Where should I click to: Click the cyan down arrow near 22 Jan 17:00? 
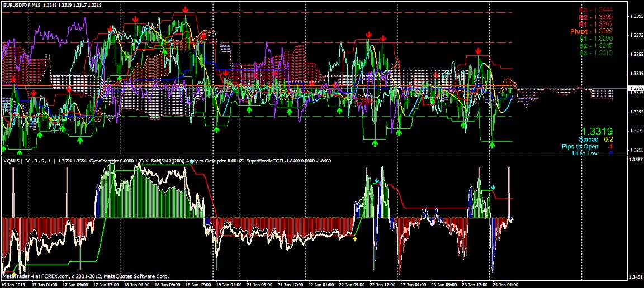point(377,181)
